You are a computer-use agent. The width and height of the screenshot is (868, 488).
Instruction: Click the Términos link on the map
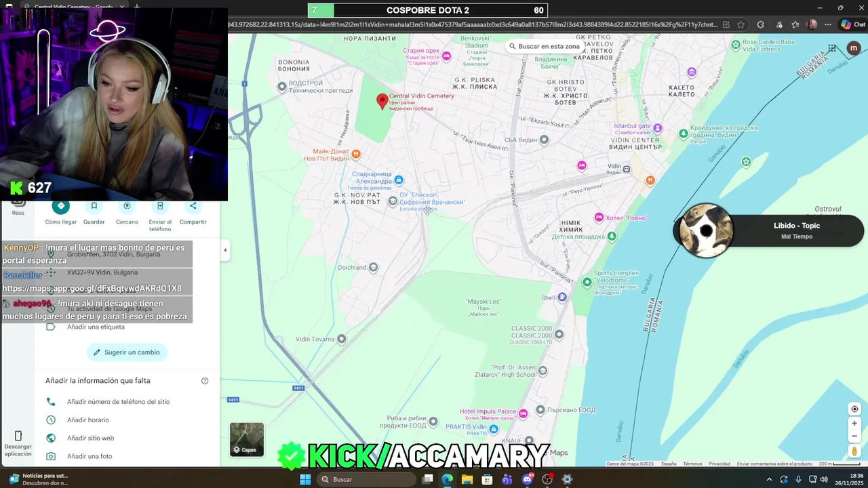pyautogui.click(x=692, y=464)
